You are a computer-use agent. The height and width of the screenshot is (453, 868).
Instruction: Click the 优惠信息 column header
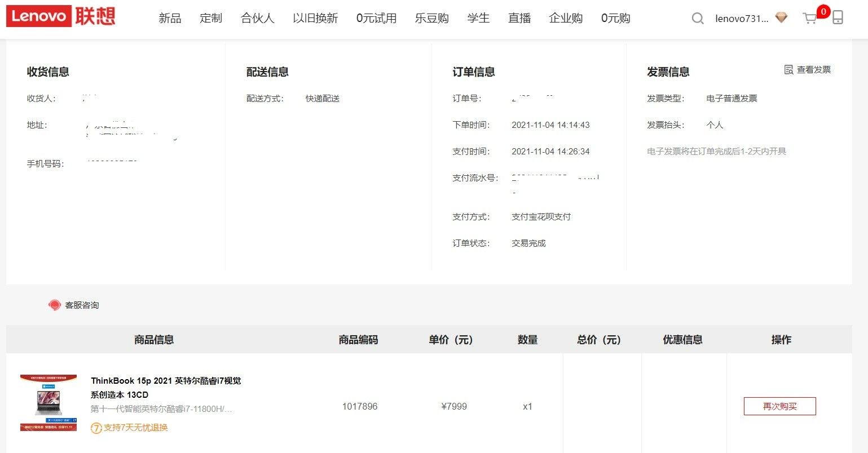tap(683, 340)
